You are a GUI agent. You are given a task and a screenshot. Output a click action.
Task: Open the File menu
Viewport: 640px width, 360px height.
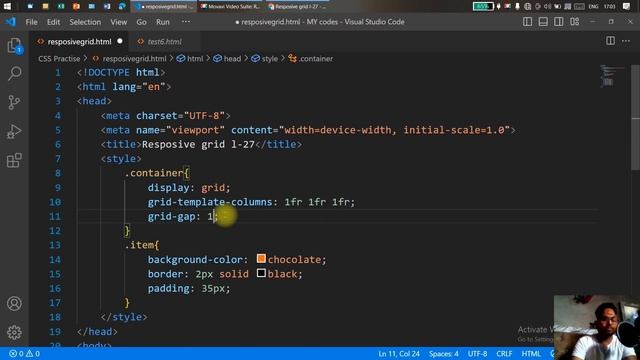click(31, 22)
